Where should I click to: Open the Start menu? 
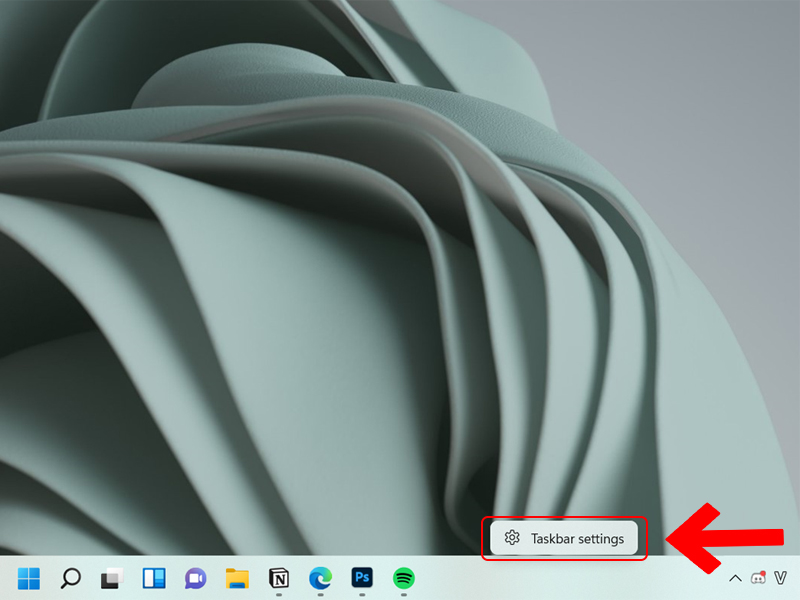30,578
